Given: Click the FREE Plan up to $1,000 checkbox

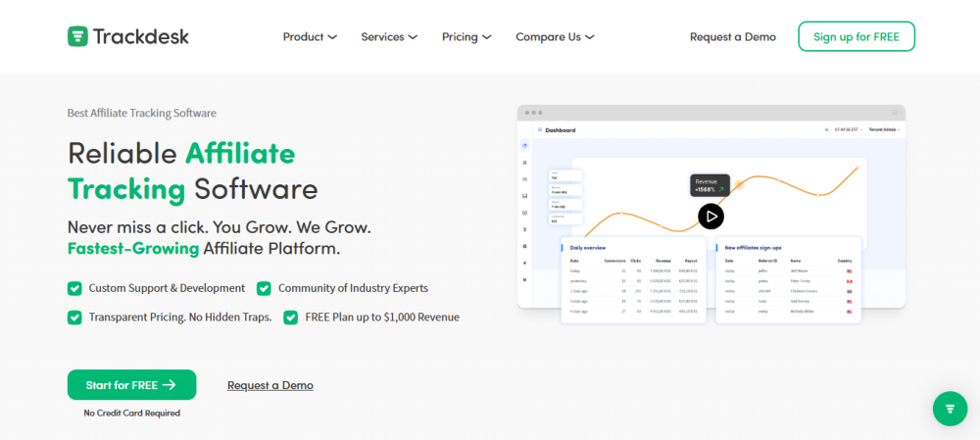Looking at the screenshot, I should pos(291,318).
